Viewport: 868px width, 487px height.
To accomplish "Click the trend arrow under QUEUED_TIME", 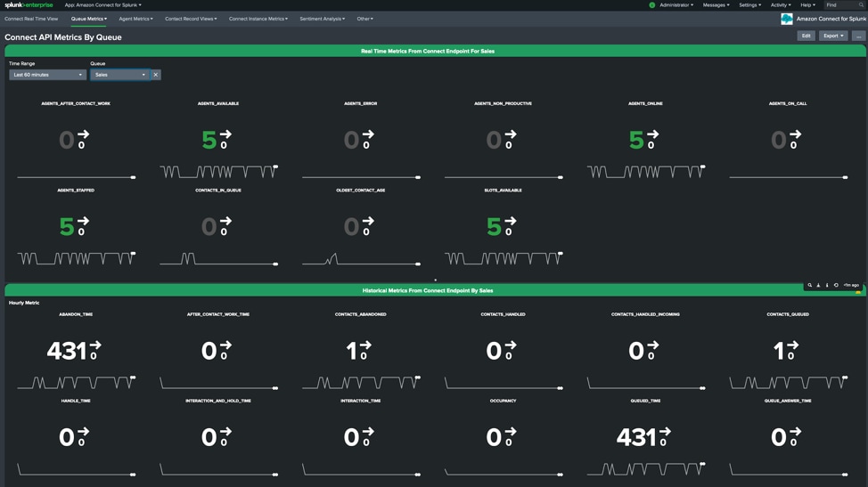I will 665,432.
